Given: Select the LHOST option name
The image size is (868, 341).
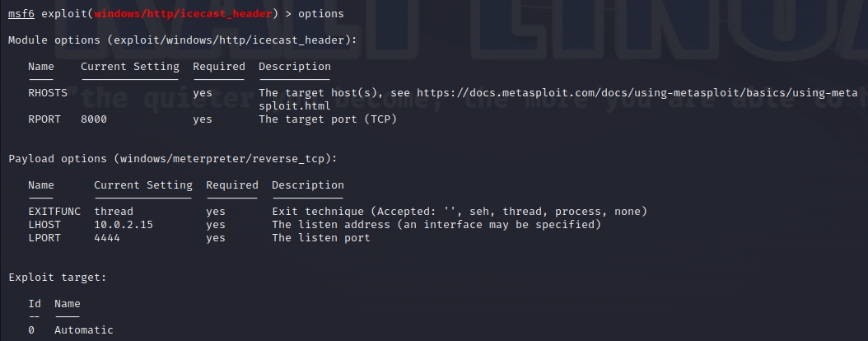Looking at the screenshot, I should 44,225.
